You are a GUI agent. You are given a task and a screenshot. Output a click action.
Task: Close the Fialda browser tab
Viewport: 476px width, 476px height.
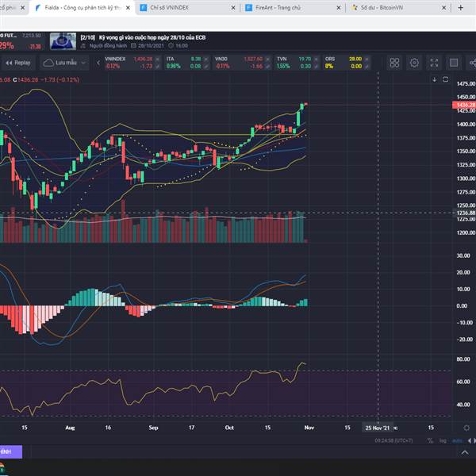coord(128,8)
